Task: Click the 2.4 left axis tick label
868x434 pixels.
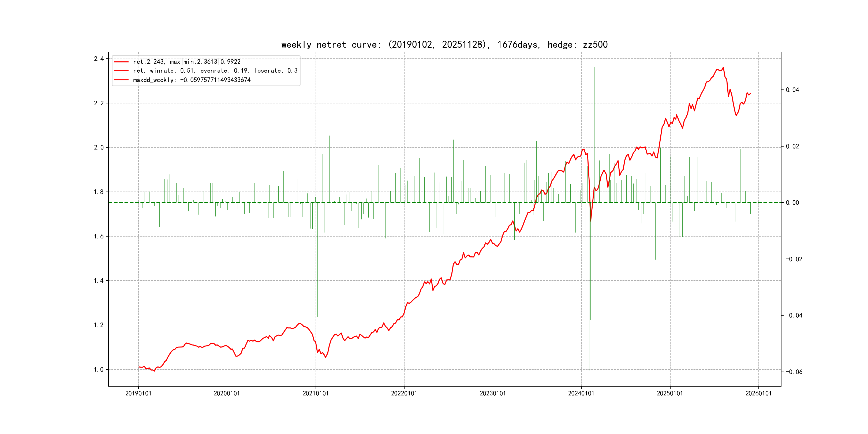Action: [99, 59]
